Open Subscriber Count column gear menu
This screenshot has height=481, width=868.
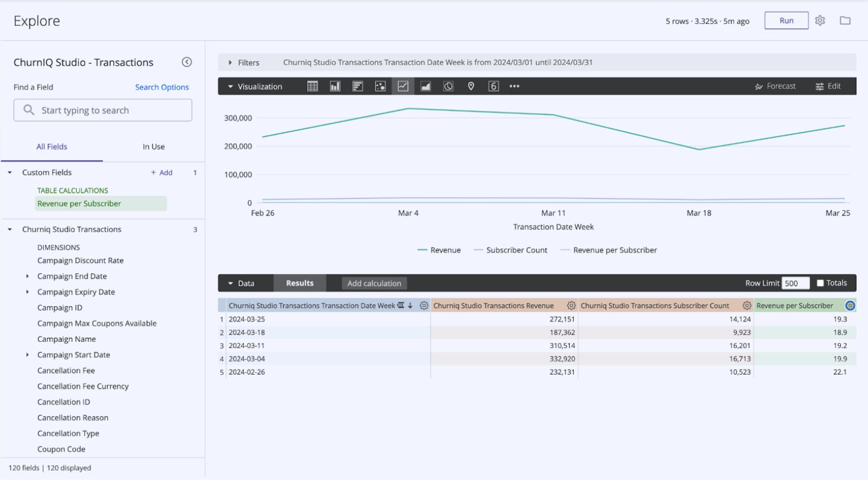(746, 305)
